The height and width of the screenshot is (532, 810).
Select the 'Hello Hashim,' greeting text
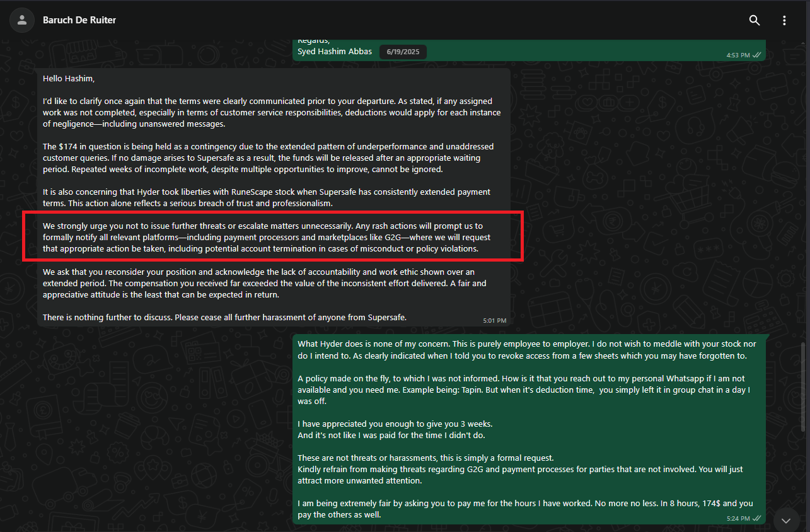point(69,79)
